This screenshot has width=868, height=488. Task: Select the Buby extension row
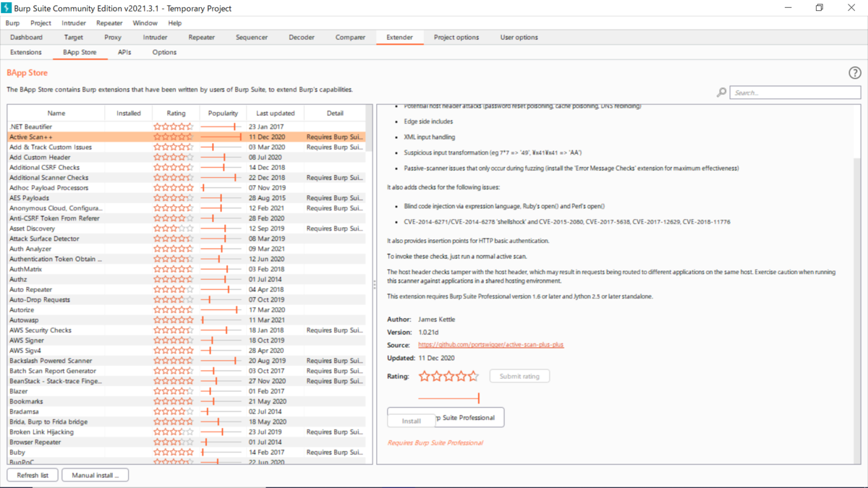click(187, 452)
